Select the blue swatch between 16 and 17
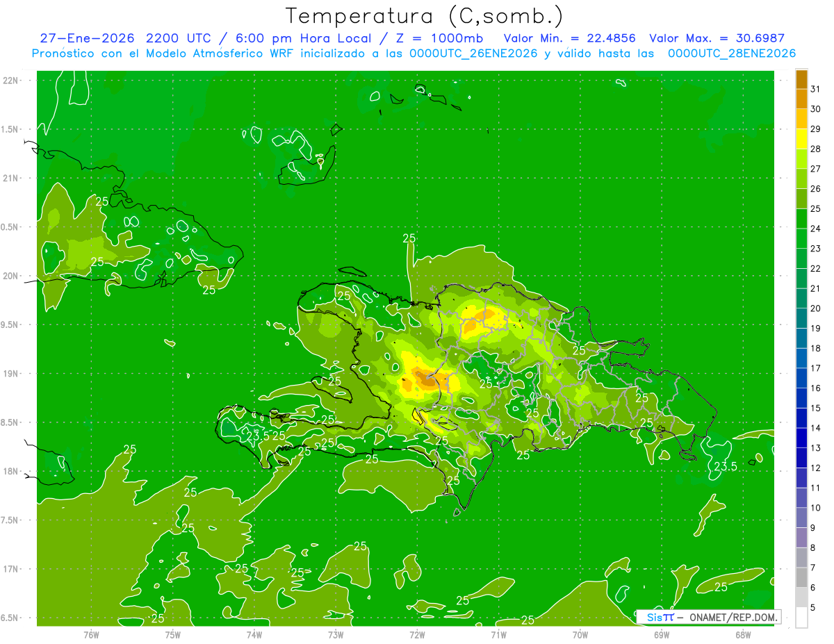The image size is (834, 644). pyautogui.click(x=801, y=378)
